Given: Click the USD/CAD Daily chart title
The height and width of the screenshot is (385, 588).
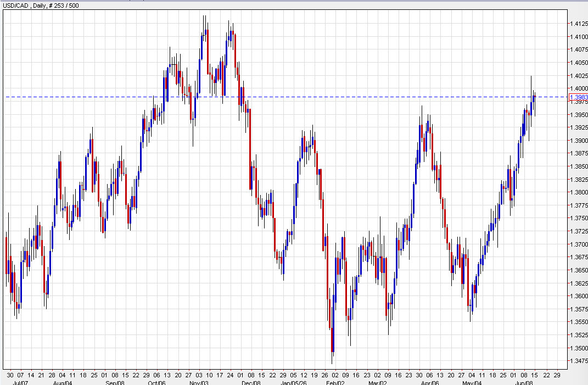Looking at the screenshot, I should click(41, 5).
